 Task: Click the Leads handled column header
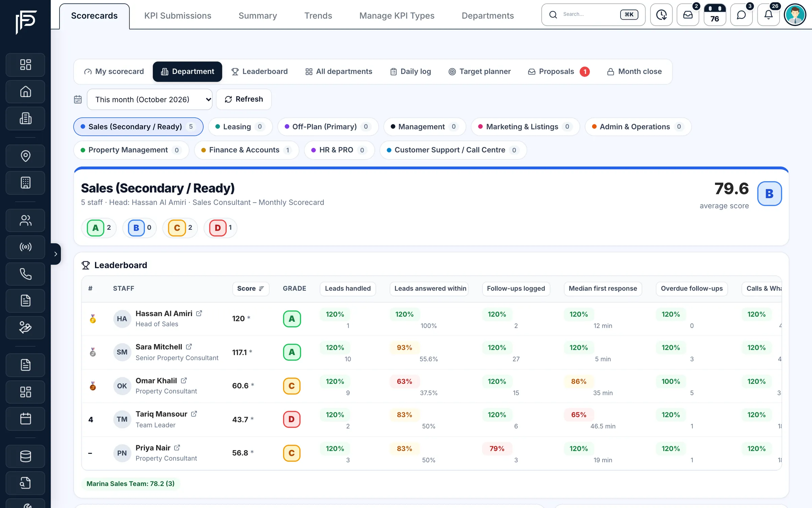348,289
